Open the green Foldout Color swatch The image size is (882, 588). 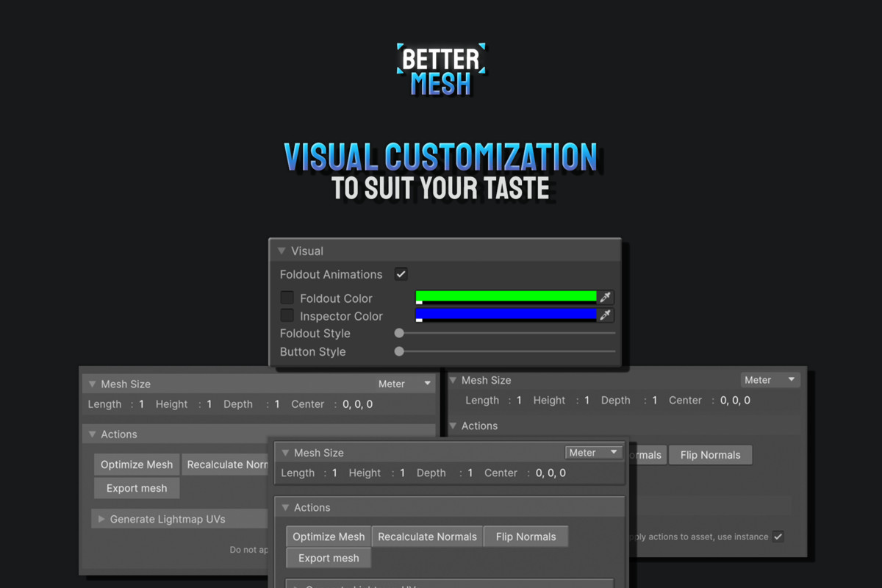click(x=506, y=297)
